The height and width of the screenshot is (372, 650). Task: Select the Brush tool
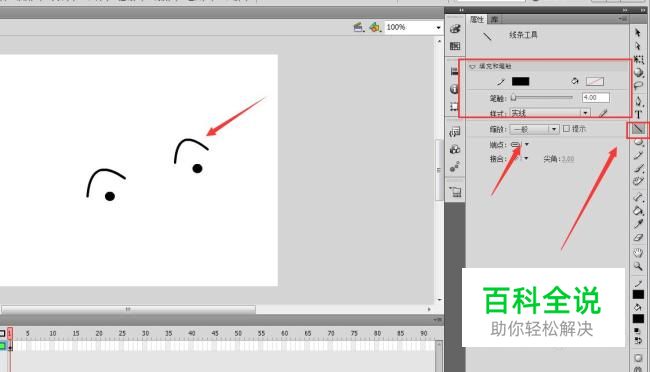638,168
